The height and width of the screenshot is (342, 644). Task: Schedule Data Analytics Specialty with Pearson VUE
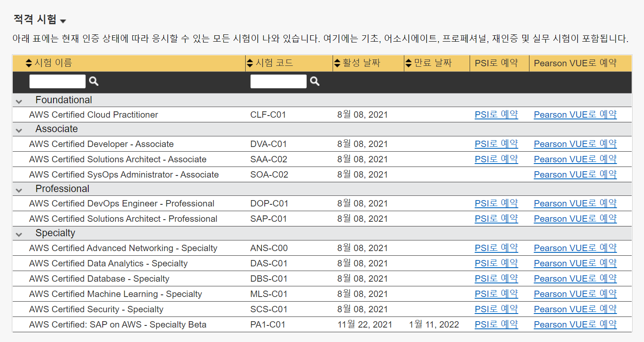click(x=575, y=263)
